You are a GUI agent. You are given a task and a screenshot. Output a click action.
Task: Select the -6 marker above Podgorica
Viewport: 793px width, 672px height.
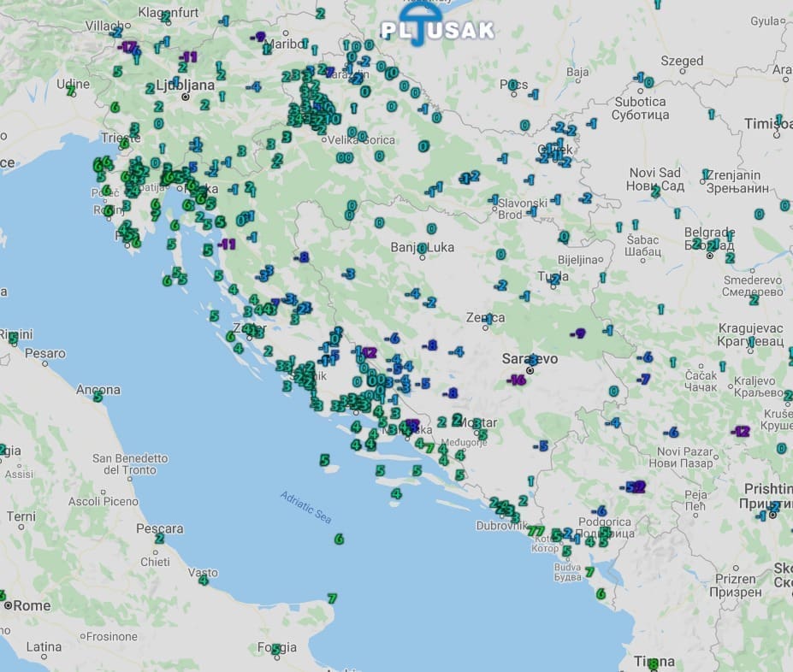point(601,510)
